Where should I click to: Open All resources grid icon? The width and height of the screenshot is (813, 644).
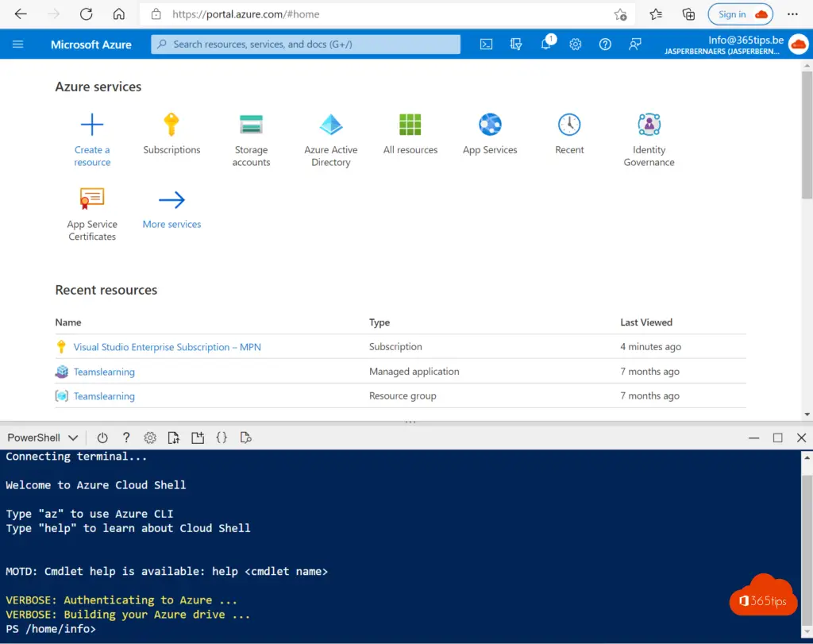410,125
